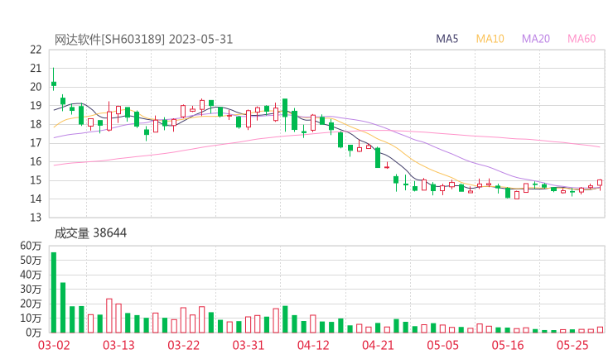Image resolution: width=613 pixels, height=364 pixels.
Task: Click the 22 price axis label
Action: [x=36, y=50]
